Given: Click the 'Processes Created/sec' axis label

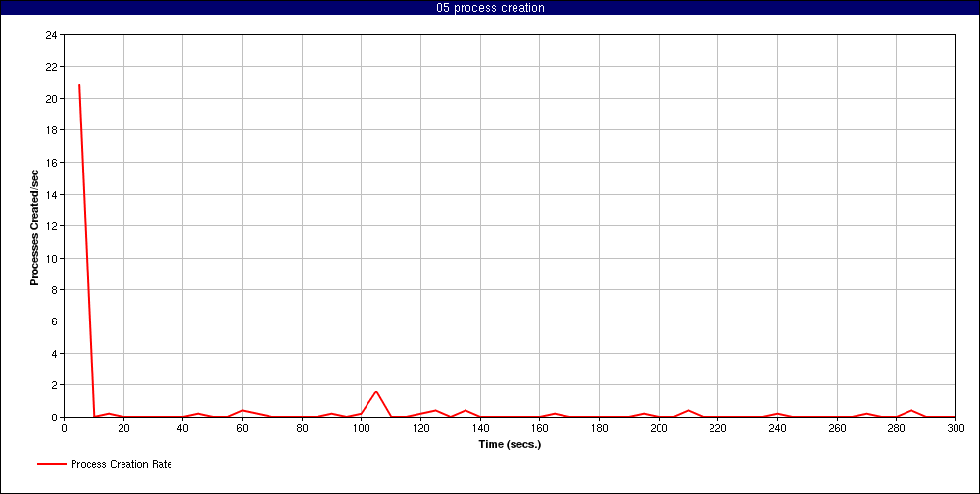Looking at the screenshot, I should click(x=35, y=226).
